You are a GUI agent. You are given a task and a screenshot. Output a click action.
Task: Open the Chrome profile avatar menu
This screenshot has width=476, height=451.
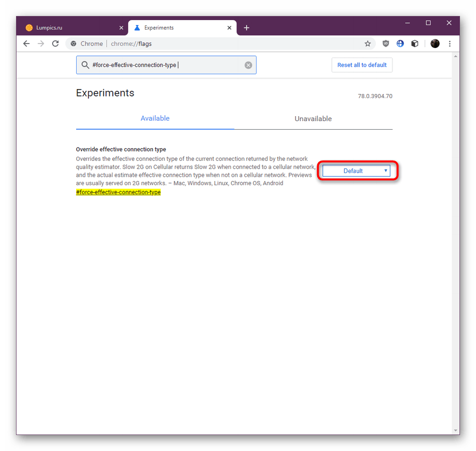point(435,44)
